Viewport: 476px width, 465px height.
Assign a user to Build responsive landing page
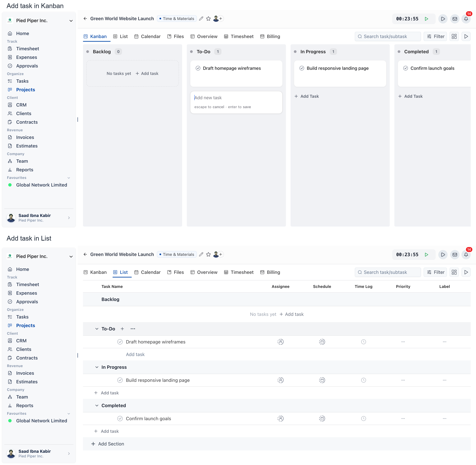pyautogui.click(x=280, y=380)
